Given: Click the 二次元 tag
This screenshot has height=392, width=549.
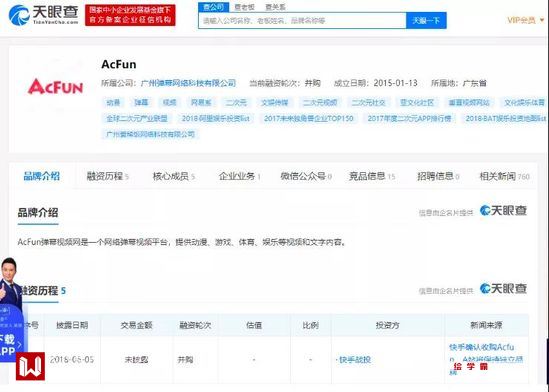Looking at the screenshot, I should [236, 102].
